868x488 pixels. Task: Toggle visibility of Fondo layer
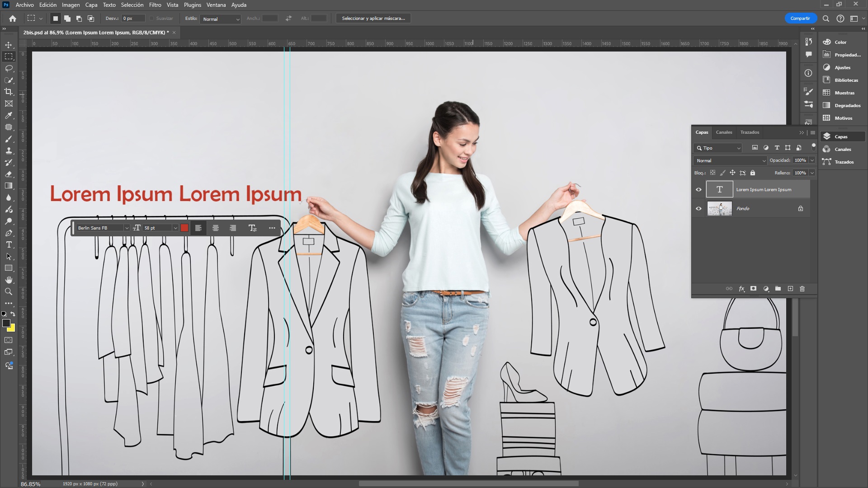click(698, 208)
